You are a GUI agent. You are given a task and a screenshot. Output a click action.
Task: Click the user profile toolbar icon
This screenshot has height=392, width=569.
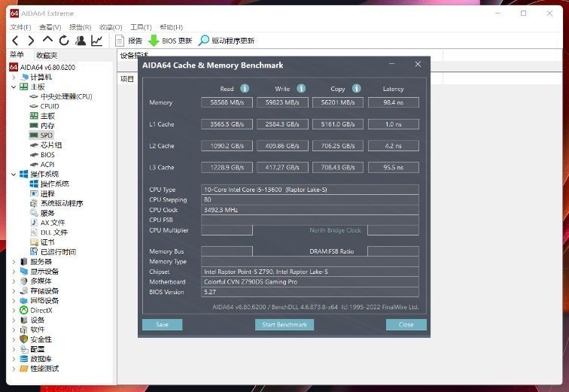pos(81,41)
